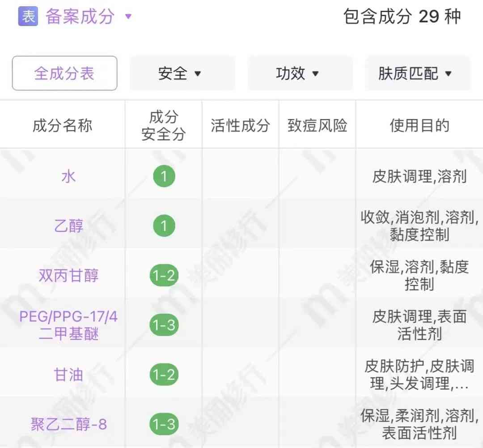Click the '1-3' badge beside PEG/PPG-17/4 二甲基醚

(x=164, y=325)
